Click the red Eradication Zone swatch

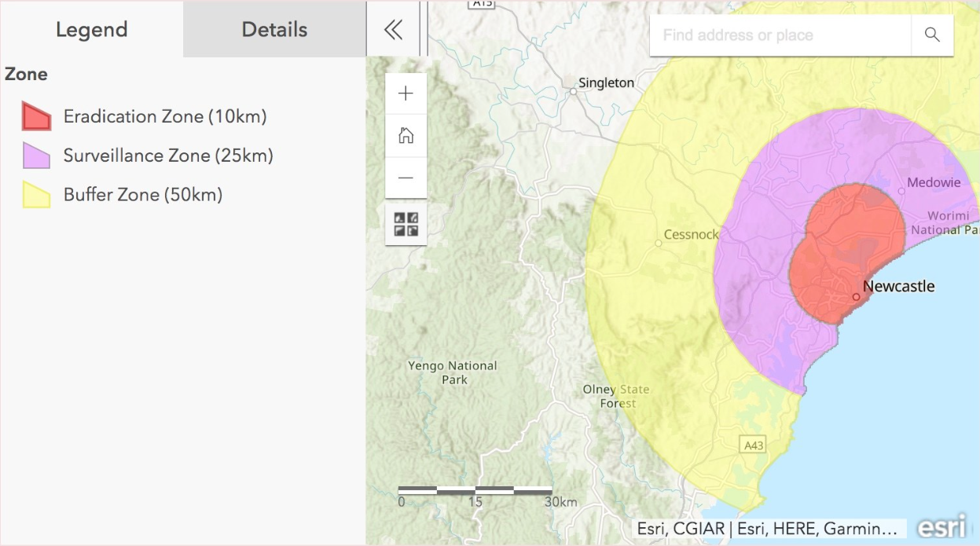click(x=36, y=117)
